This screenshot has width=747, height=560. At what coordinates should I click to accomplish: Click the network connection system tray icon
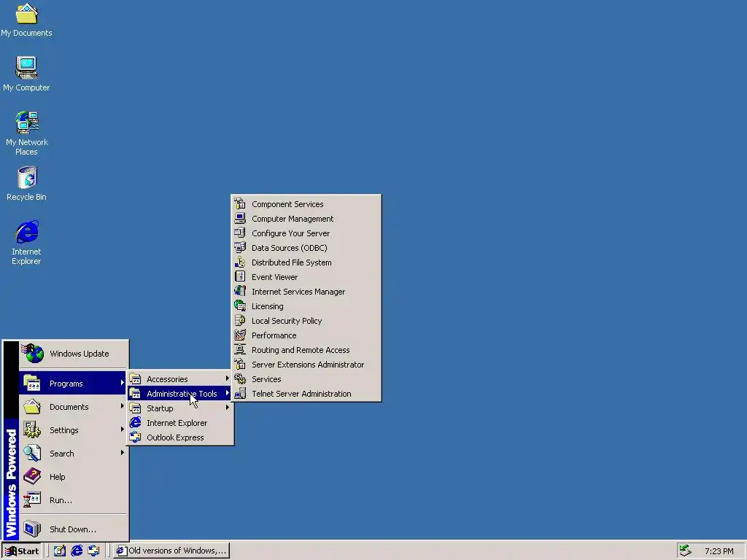click(x=685, y=551)
